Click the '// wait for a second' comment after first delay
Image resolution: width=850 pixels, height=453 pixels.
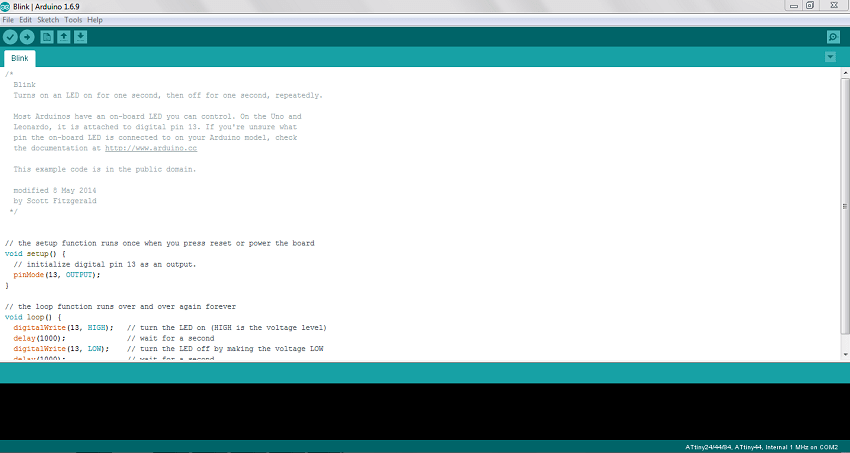171,338
